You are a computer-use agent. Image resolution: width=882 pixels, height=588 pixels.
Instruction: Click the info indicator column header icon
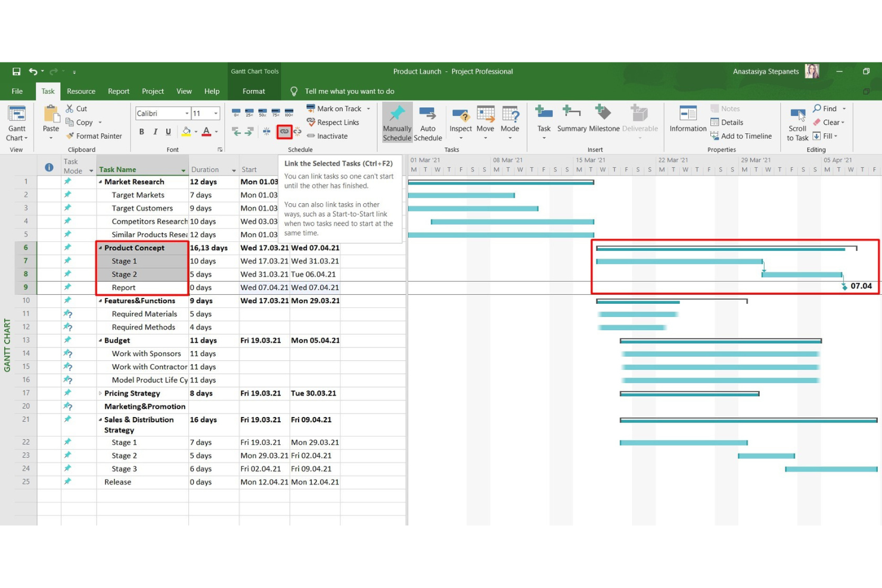[49, 167]
